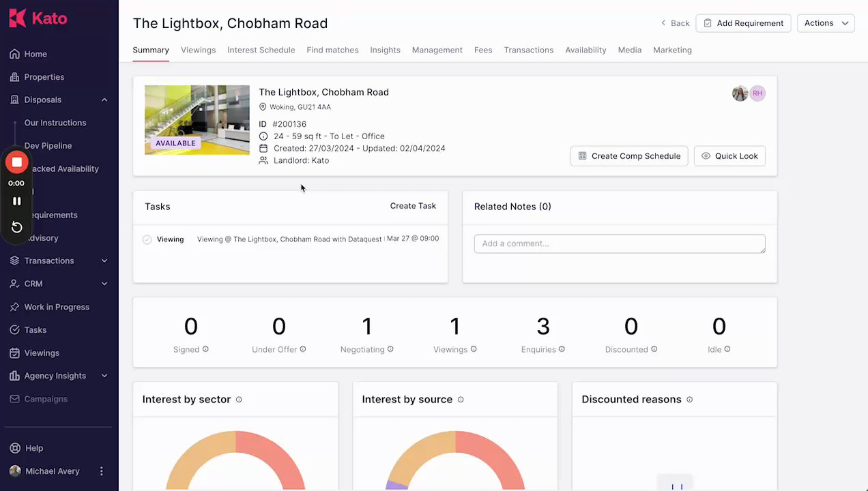Click Michael Avery's profile avatar
868x491 pixels.
pyautogui.click(x=15, y=471)
